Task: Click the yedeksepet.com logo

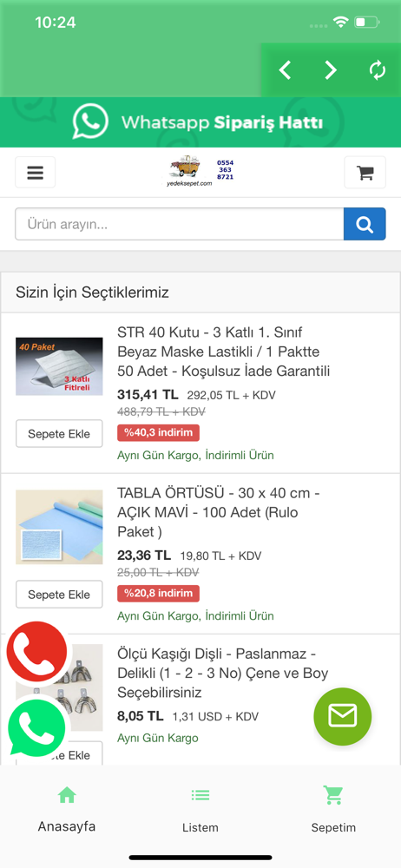Action: click(200, 172)
